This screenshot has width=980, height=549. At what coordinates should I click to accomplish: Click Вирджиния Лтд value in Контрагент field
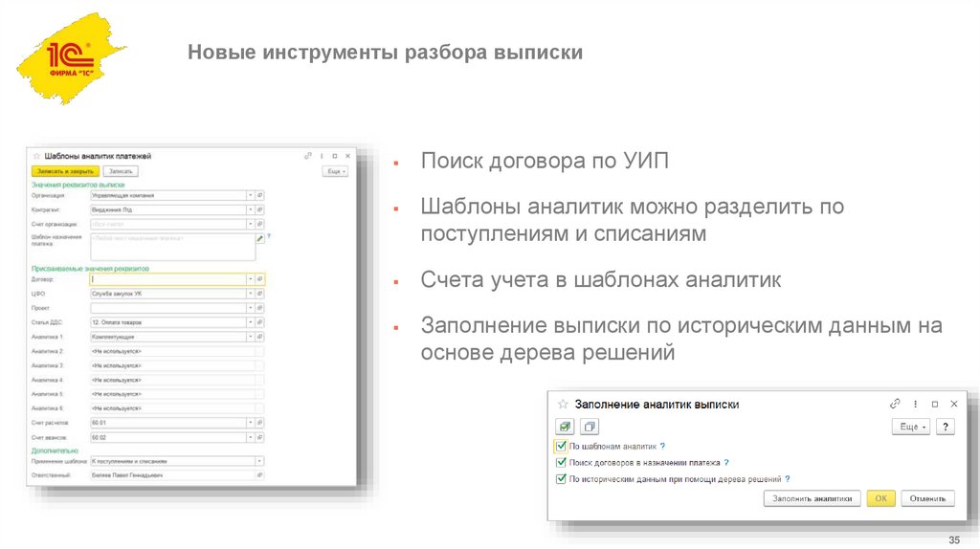click(112, 209)
